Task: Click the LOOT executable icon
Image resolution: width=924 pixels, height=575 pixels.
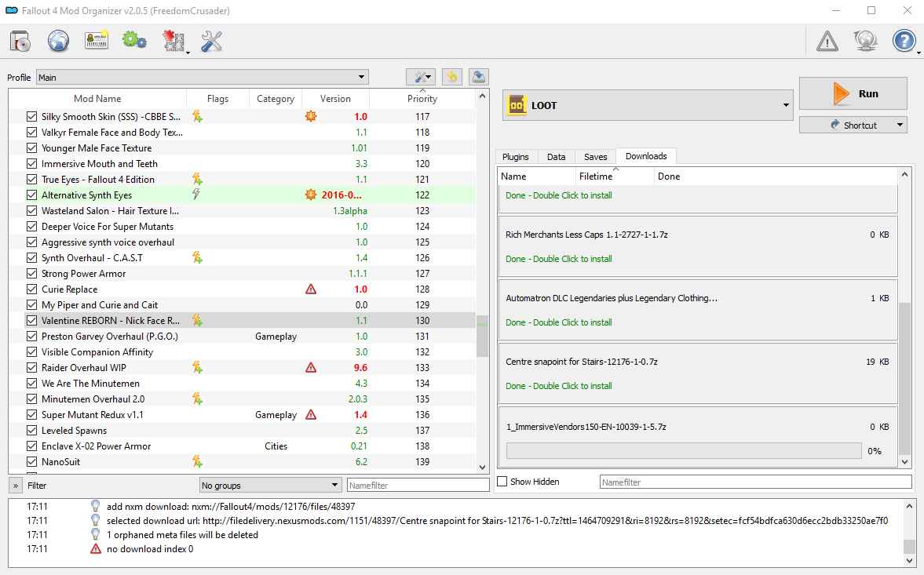Action: click(517, 105)
